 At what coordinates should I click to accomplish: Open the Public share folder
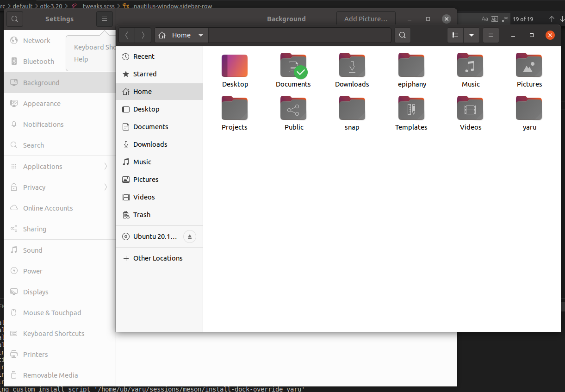293,108
